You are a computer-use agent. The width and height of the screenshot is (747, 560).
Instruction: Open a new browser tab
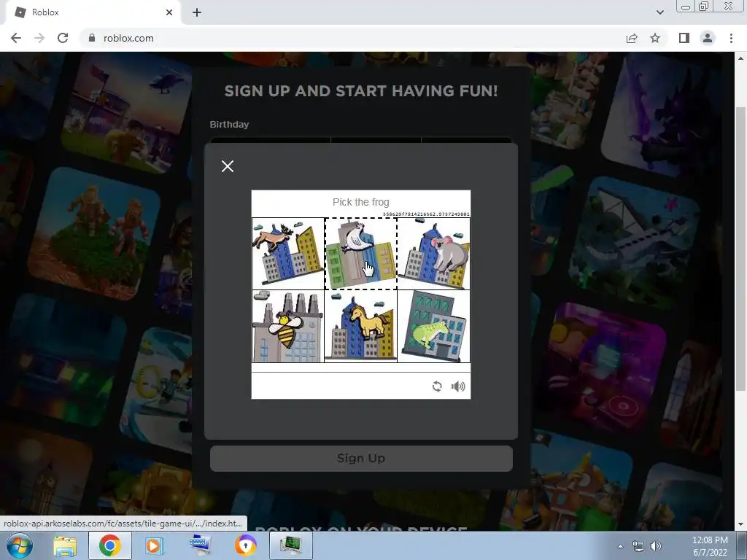pos(197,12)
